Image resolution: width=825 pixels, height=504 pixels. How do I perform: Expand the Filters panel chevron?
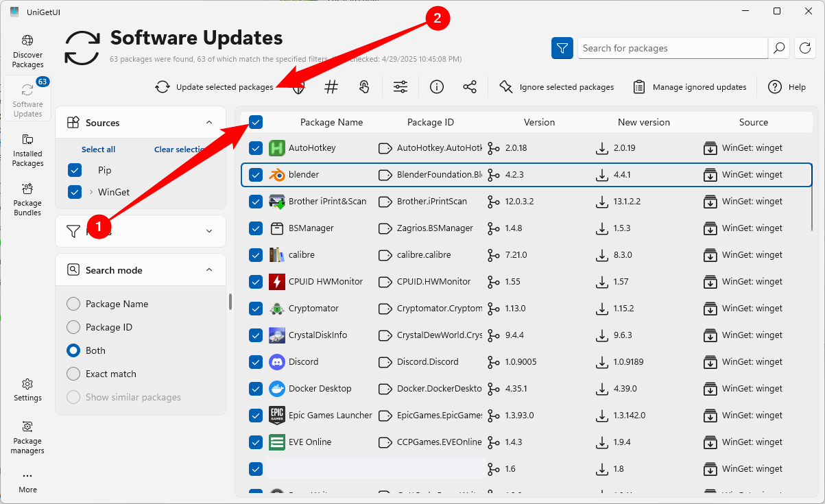(x=209, y=231)
